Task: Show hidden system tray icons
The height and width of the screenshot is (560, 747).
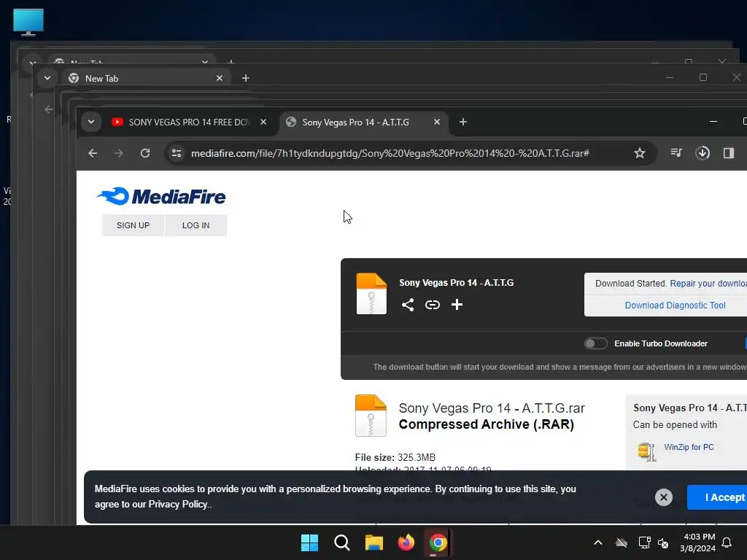Action: point(598,542)
